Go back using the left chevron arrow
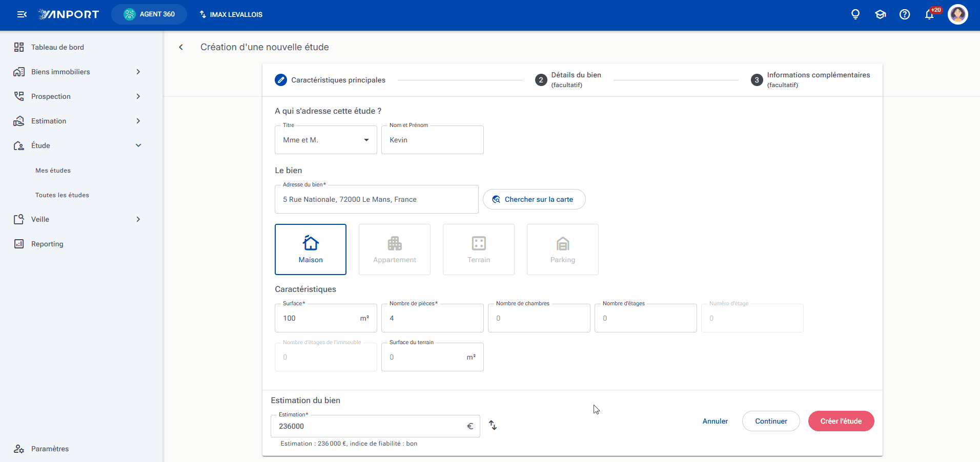This screenshot has height=462, width=980. [x=181, y=47]
